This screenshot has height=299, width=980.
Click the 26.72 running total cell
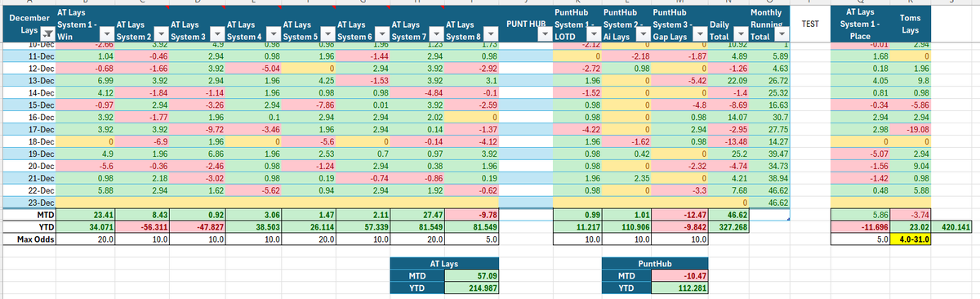(x=769, y=81)
